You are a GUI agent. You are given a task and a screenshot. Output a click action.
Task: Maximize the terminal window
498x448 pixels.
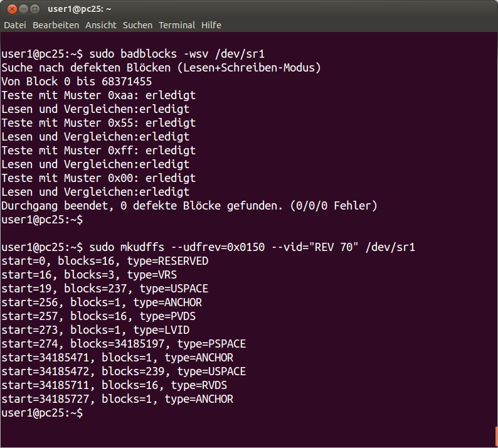click(34, 9)
